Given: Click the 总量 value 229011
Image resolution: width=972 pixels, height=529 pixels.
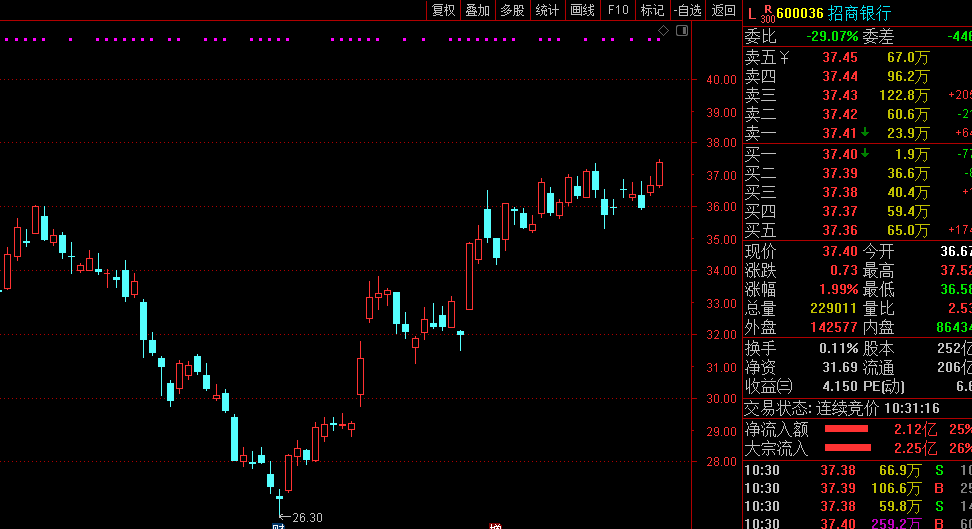Looking at the screenshot, I should (x=834, y=309).
